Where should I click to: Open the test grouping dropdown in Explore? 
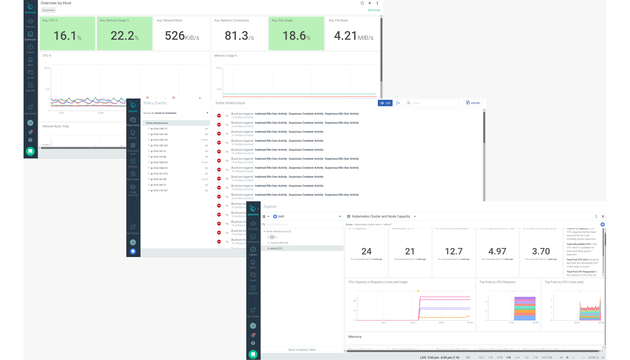(307, 217)
